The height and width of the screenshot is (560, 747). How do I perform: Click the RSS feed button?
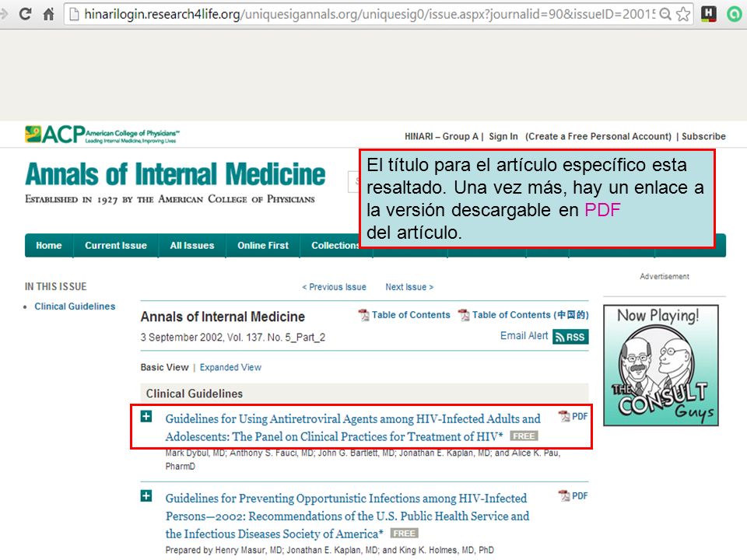coord(570,337)
